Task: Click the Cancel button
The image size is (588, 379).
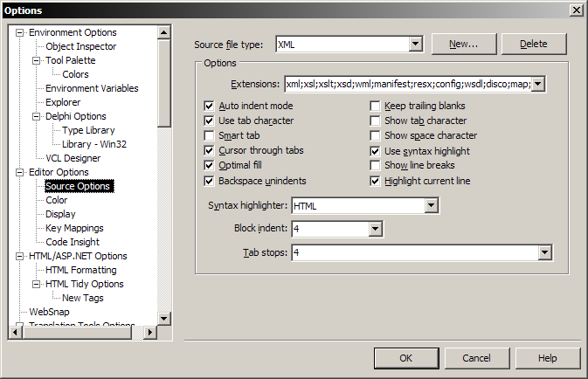Action: click(x=477, y=358)
